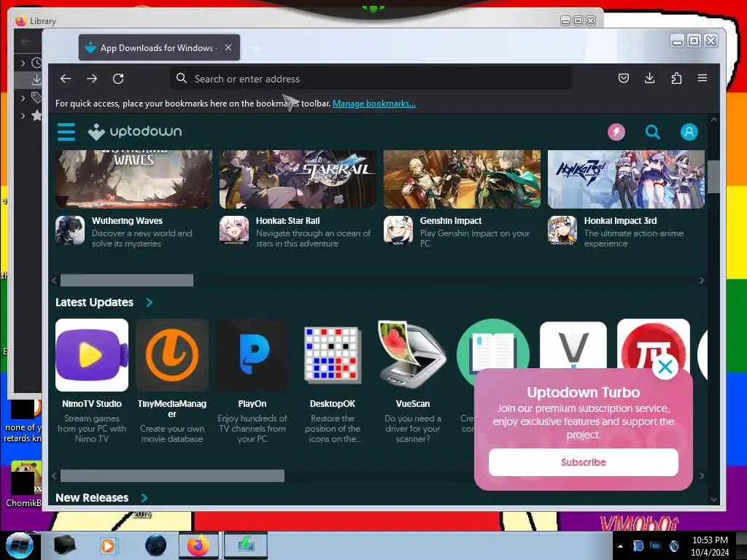Open the Honkai Impact 3rd app icon

(562, 230)
